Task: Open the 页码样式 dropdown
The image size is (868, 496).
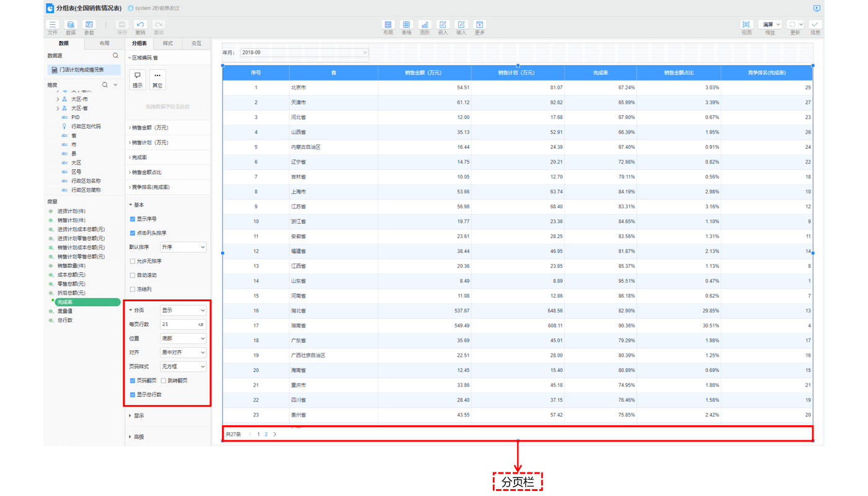Action: [x=183, y=366]
